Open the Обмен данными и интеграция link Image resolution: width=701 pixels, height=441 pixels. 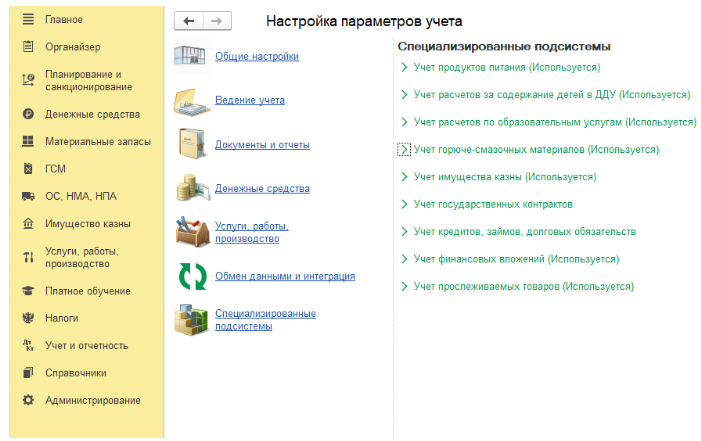pyautogui.click(x=285, y=276)
